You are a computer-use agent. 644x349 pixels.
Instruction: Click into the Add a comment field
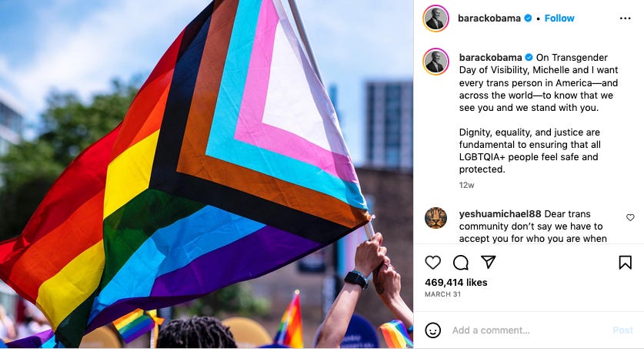tap(530, 330)
